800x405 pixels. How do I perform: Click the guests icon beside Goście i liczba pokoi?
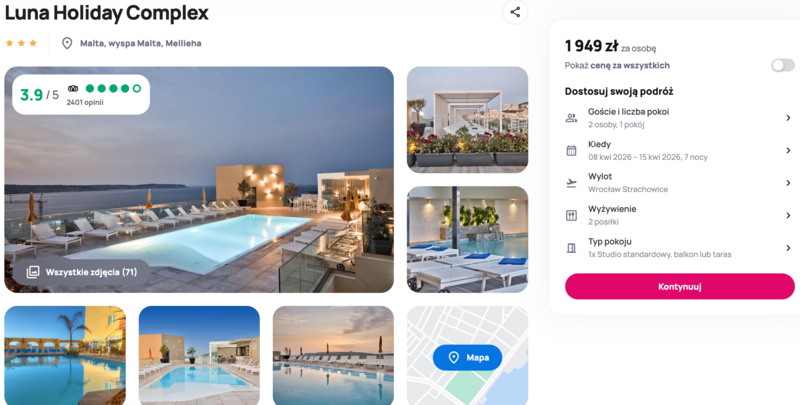coord(571,118)
